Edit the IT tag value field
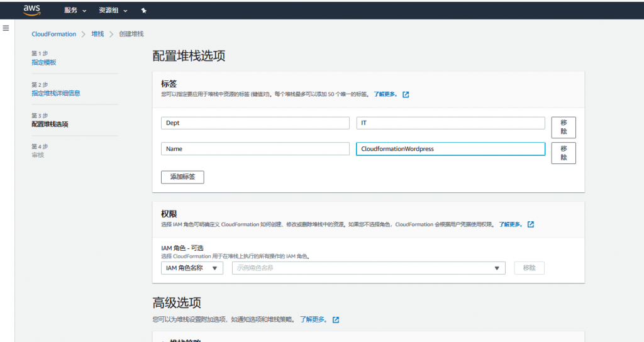The image size is (644, 342). click(450, 123)
